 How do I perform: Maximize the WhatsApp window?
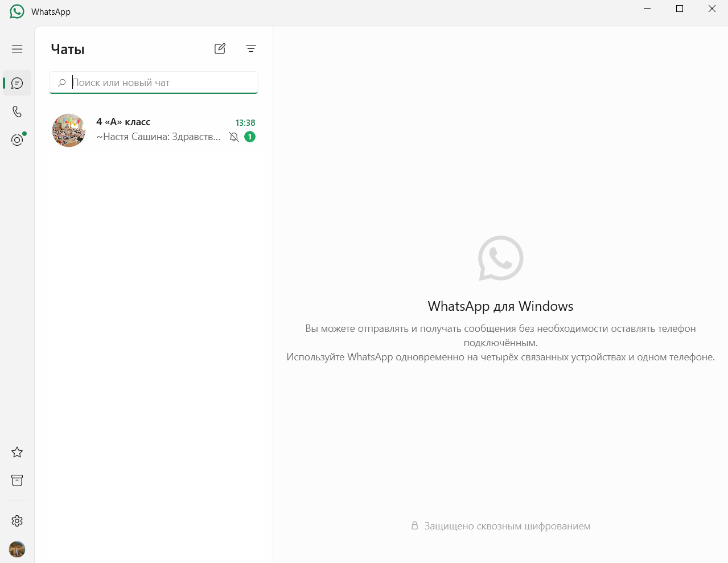[x=680, y=9]
